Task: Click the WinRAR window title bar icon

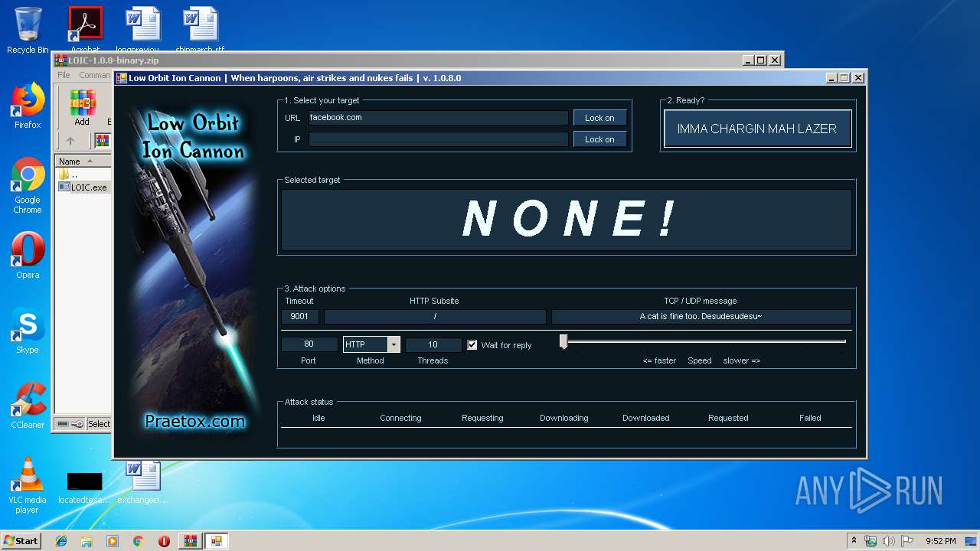Action: tap(60, 60)
